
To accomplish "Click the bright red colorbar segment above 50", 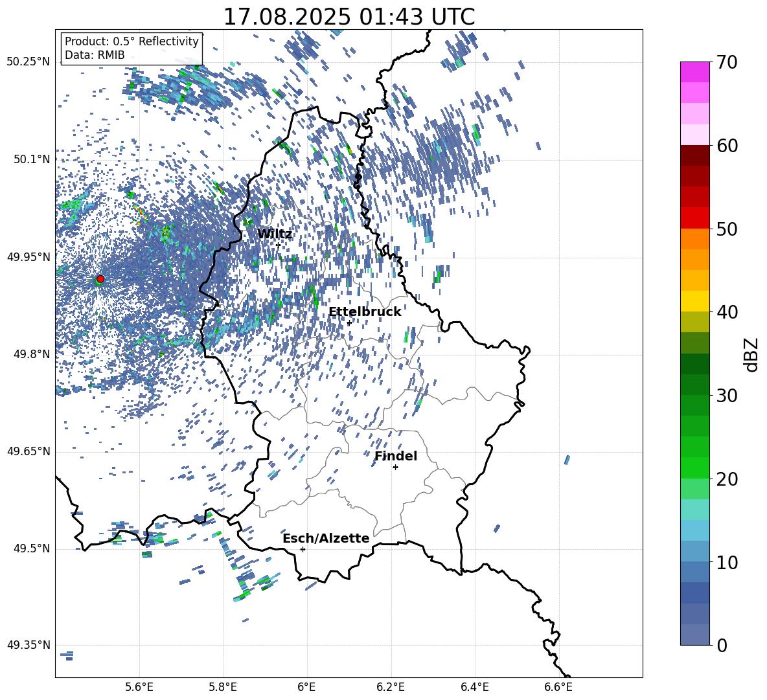I will point(694,218).
